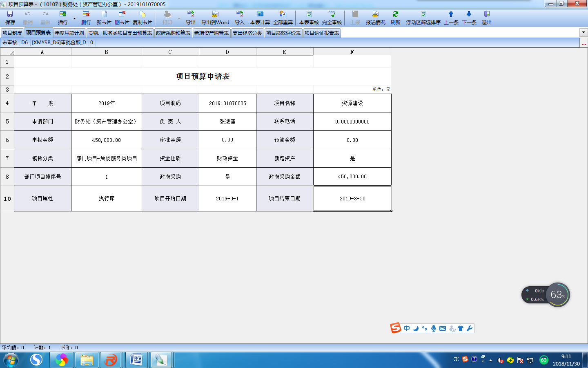Image resolution: width=588 pixels, height=368 pixels.
Task: Click the 删行 delete row icon
Action: [86, 18]
